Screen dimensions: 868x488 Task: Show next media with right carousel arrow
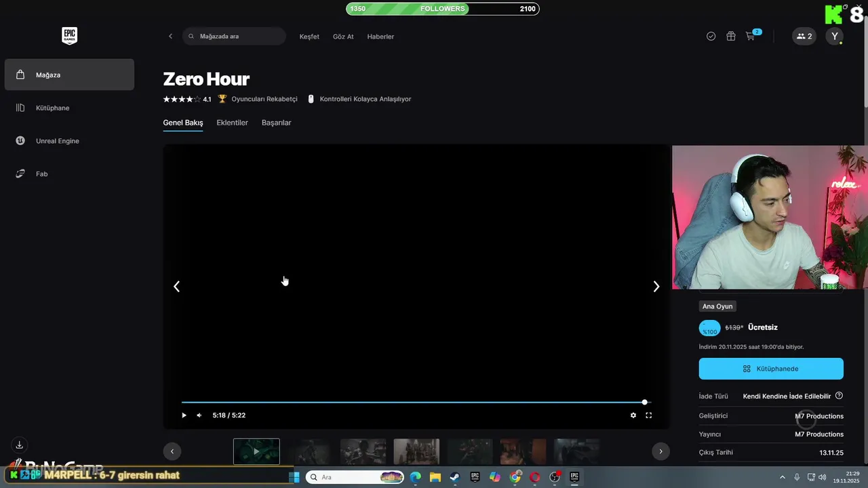tap(656, 287)
